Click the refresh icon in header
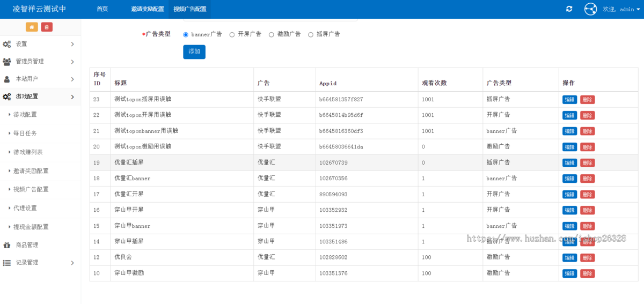This screenshot has width=644, height=304. coord(569,9)
